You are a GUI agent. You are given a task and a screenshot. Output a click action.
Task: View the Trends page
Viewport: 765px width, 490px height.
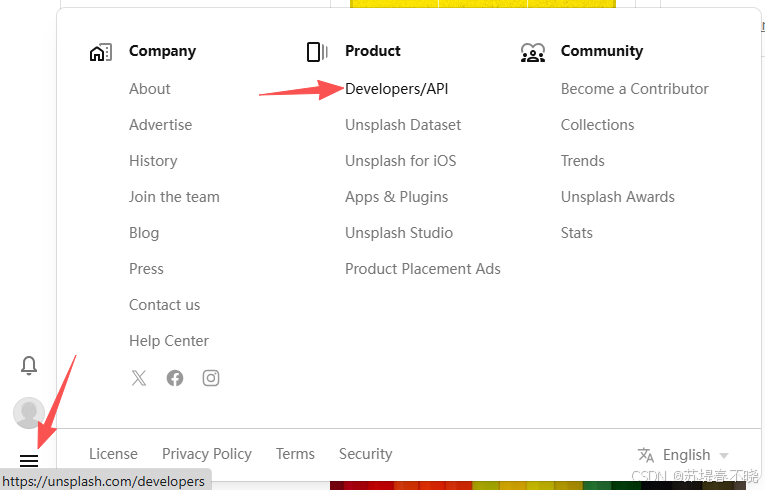(x=583, y=161)
